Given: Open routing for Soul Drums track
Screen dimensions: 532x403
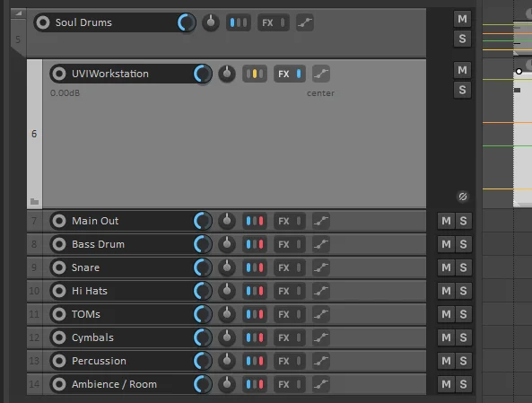Looking at the screenshot, I should point(238,22).
